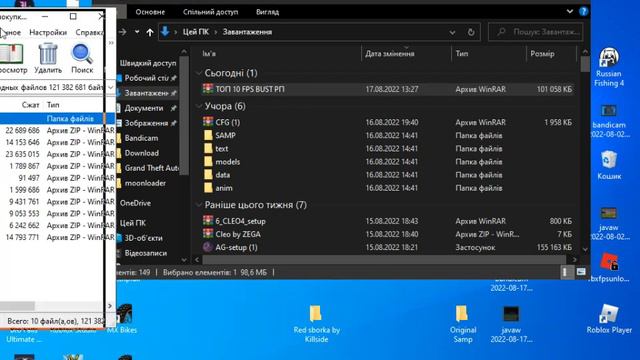
Task: Click the Сжат column header in WinRAR
Action: pos(30,105)
